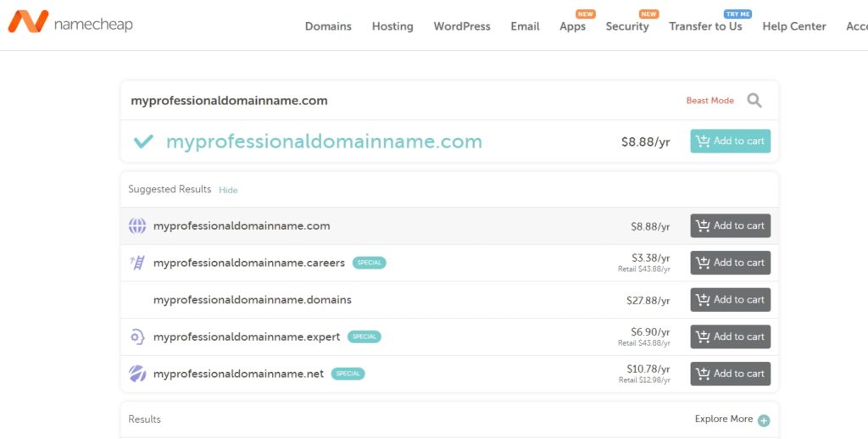
Task: Add the .careers domain to cart
Action: [730, 263]
